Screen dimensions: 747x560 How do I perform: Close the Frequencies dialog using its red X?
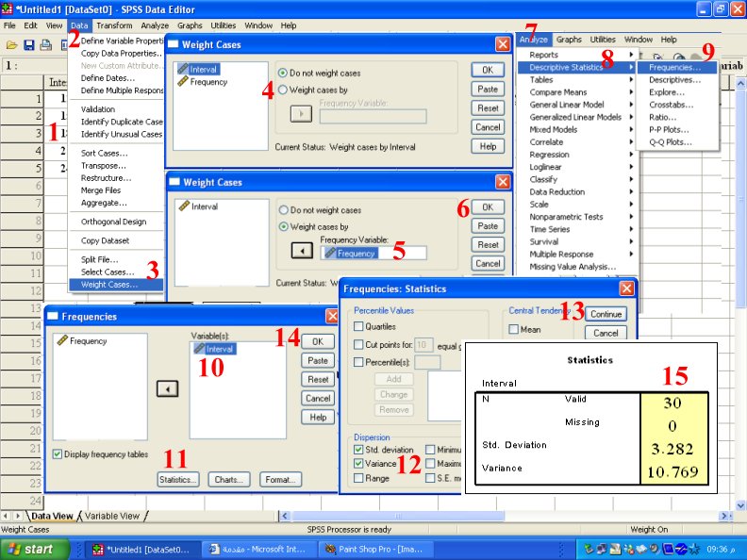[x=332, y=316]
